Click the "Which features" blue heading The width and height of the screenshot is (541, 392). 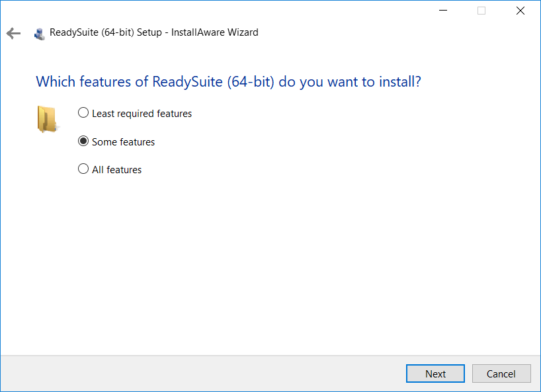coord(228,82)
